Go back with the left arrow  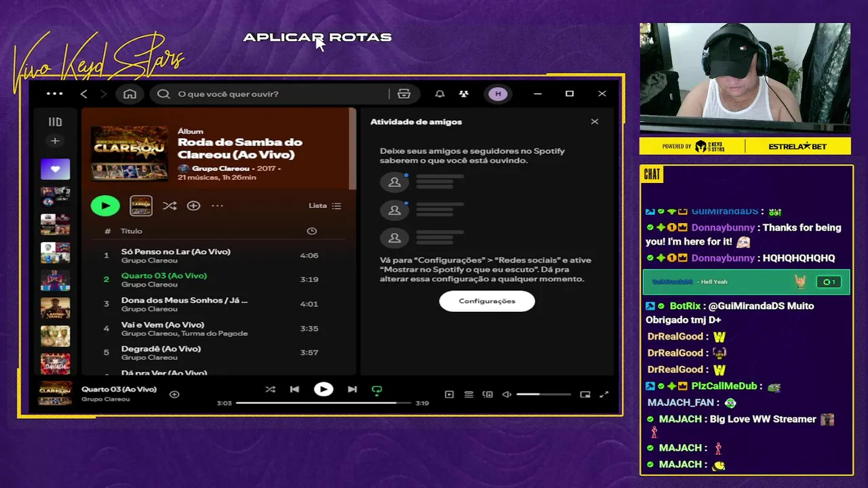[x=84, y=94]
